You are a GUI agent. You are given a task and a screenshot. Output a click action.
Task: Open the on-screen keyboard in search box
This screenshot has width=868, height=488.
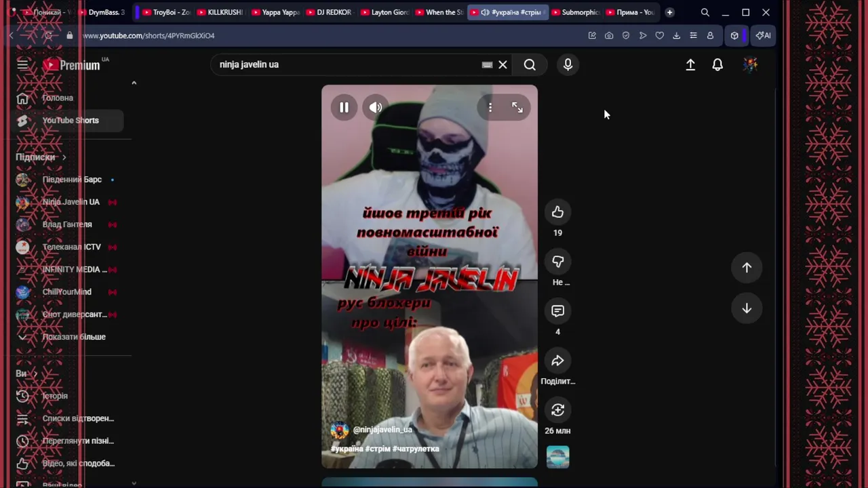487,64
